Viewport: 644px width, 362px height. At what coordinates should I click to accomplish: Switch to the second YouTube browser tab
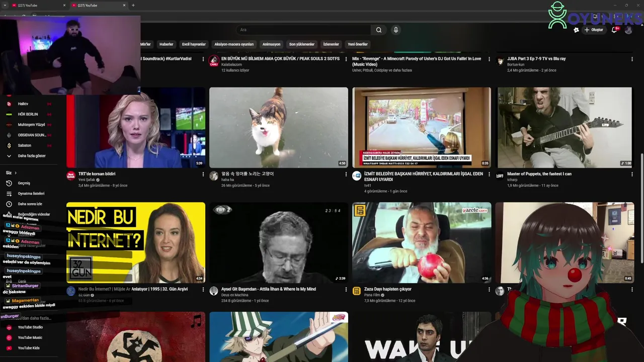point(98,6)
